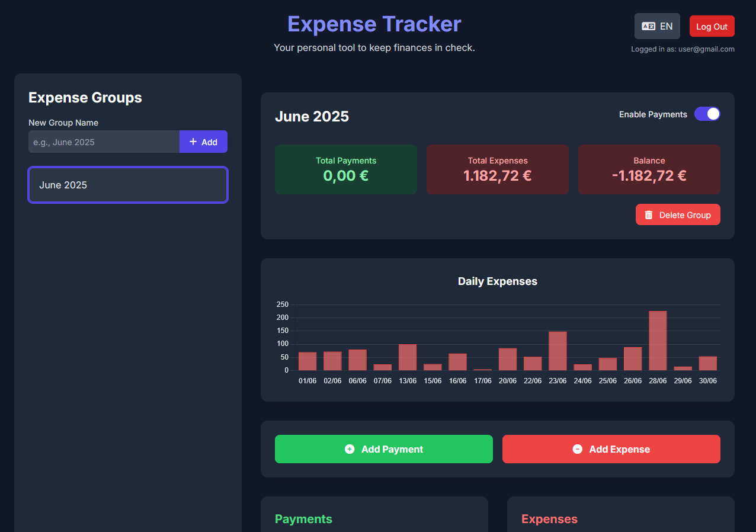The height and width of the screenshot is (532, 756).
Task: Click the Expenses section heading
Action: pyautogui.click(x=549, y=519)
